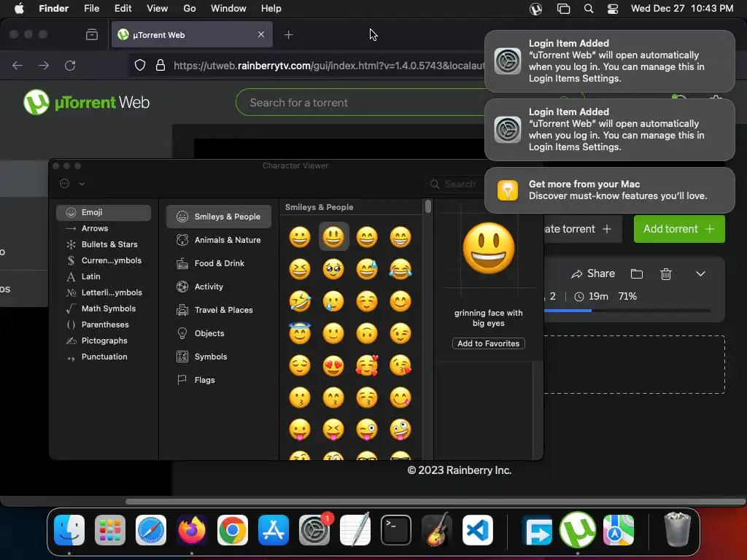Click the browser address bar URL
Screen dimensions: 747x560
click(329, 65)
